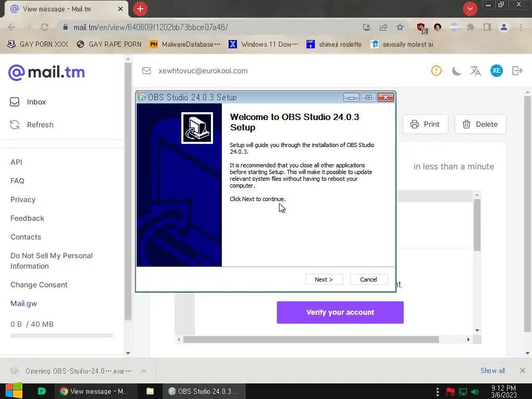Click the circular Refresh arrows icon
Screen dimensions: 532x399
tap(15, 125)
